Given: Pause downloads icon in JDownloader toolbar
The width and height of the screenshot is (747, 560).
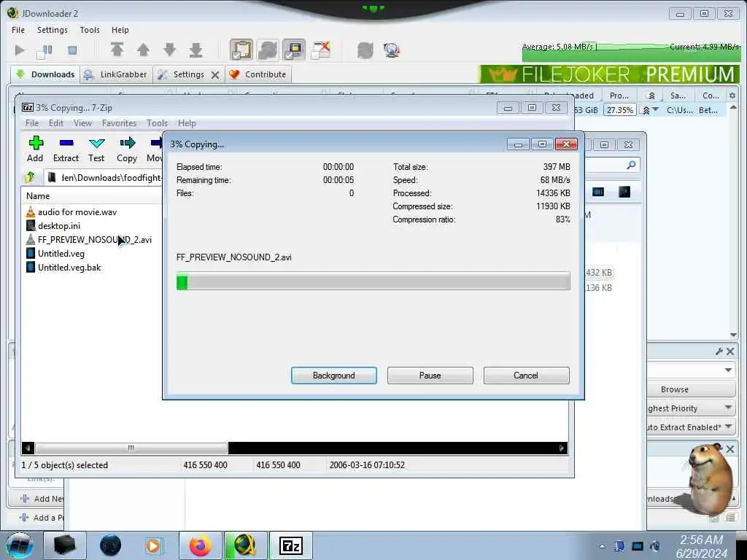Looking at the screenshot, I should [x=45, y=50].
